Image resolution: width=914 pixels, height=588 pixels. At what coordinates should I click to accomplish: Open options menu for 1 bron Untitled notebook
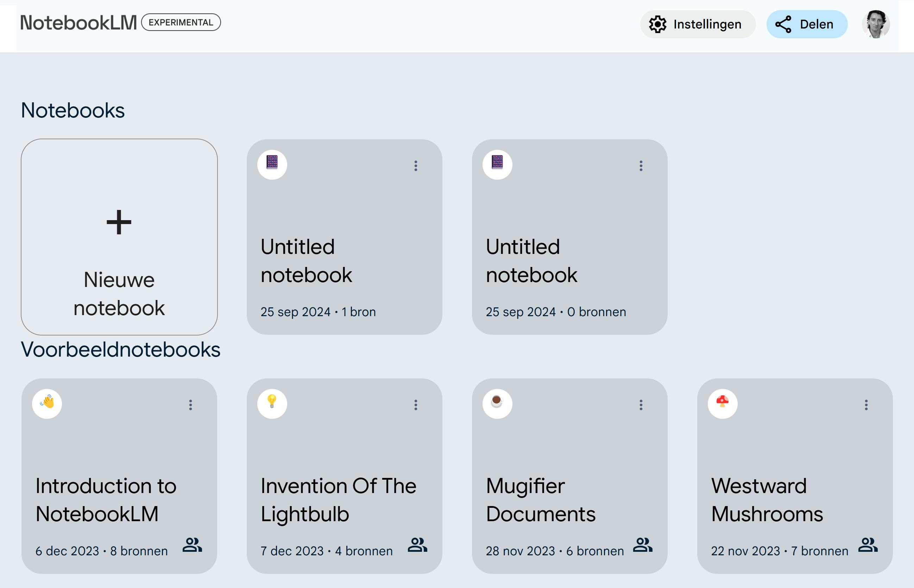[416, 166]
